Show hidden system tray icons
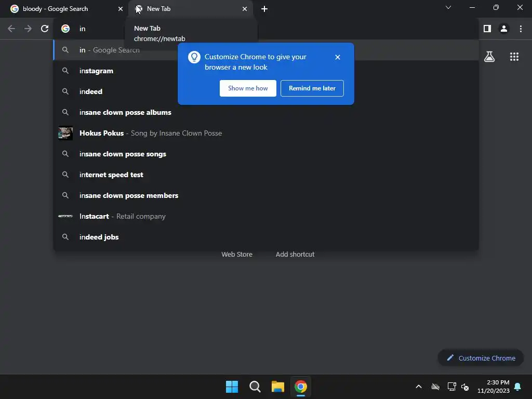 coord(419,387)
